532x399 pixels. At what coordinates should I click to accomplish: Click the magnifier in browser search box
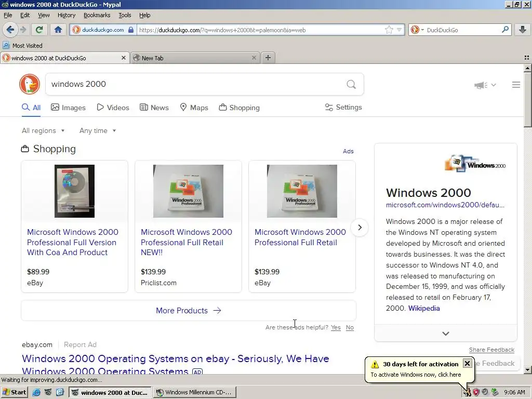click(x=505, y=30)
